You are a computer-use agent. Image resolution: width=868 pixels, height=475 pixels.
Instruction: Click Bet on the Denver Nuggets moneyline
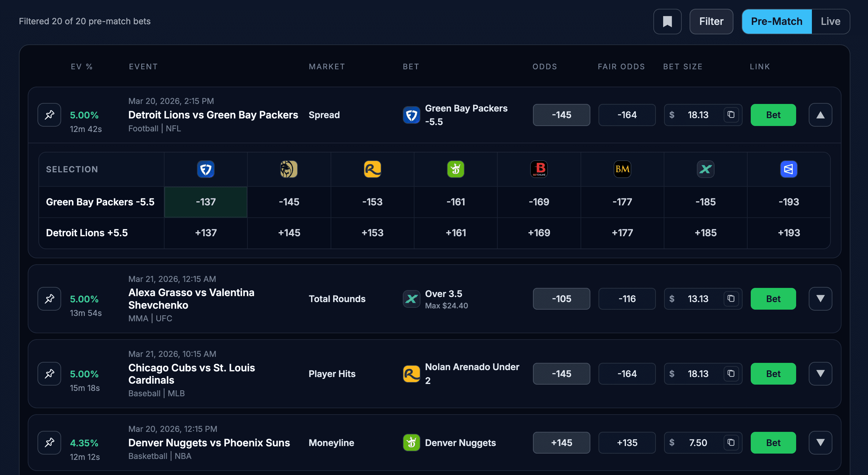point(773,443)
